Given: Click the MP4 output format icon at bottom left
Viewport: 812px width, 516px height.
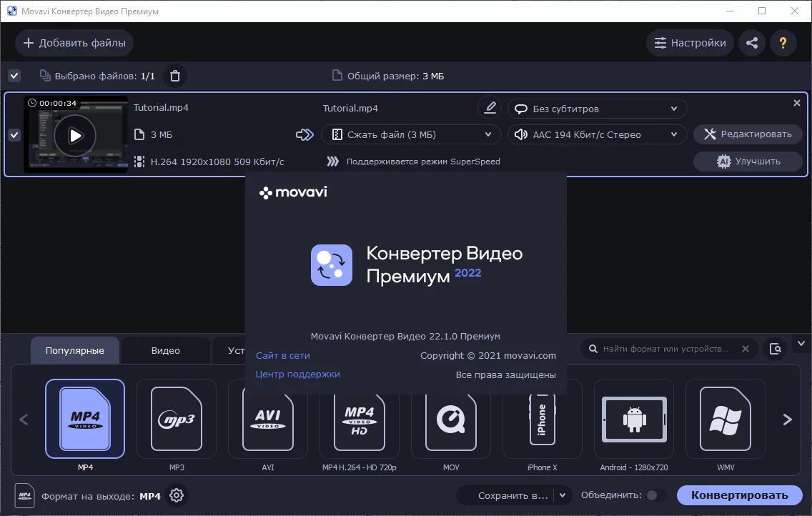Looking at the screenshot, I should click(25, 496).
